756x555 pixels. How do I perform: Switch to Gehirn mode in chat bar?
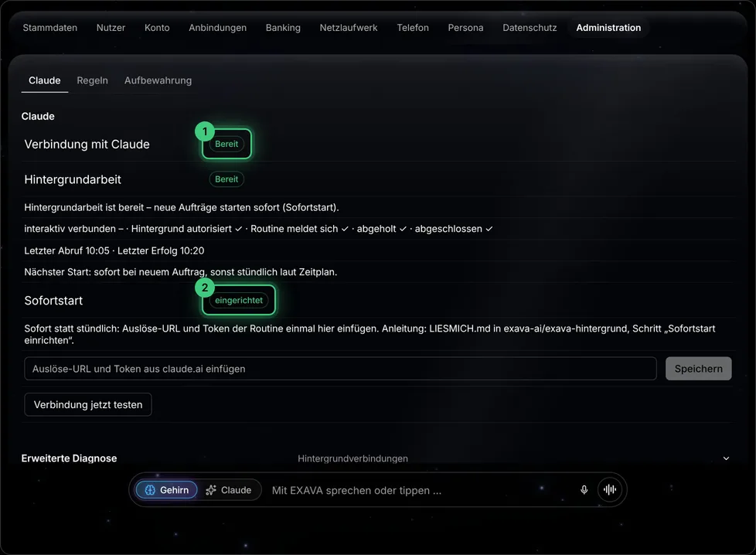[x=166, y=490]
